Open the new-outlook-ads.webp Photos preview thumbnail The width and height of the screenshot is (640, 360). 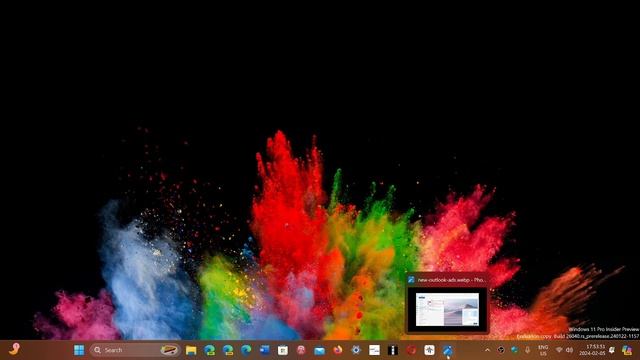click(x=447, y=310)
